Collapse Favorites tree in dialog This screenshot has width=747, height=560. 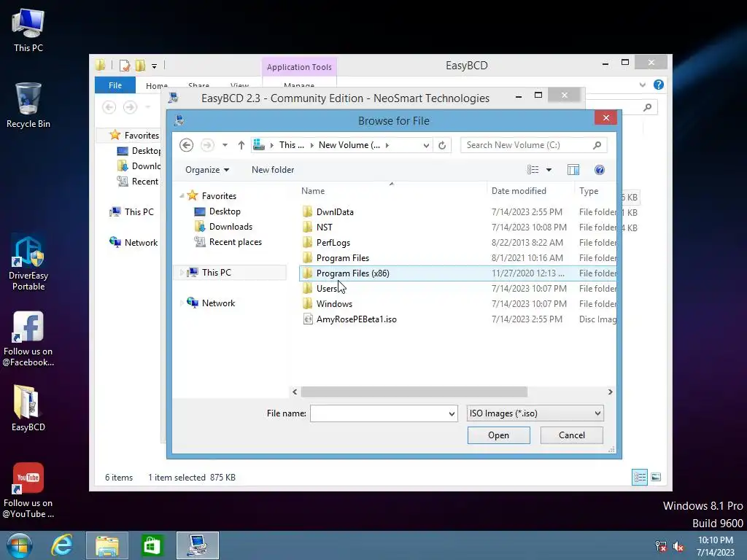point(182,195)
